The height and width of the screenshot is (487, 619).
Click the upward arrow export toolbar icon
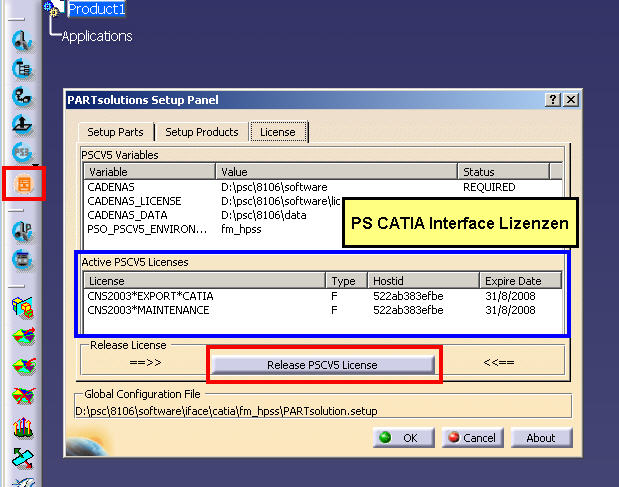point(22,124)
